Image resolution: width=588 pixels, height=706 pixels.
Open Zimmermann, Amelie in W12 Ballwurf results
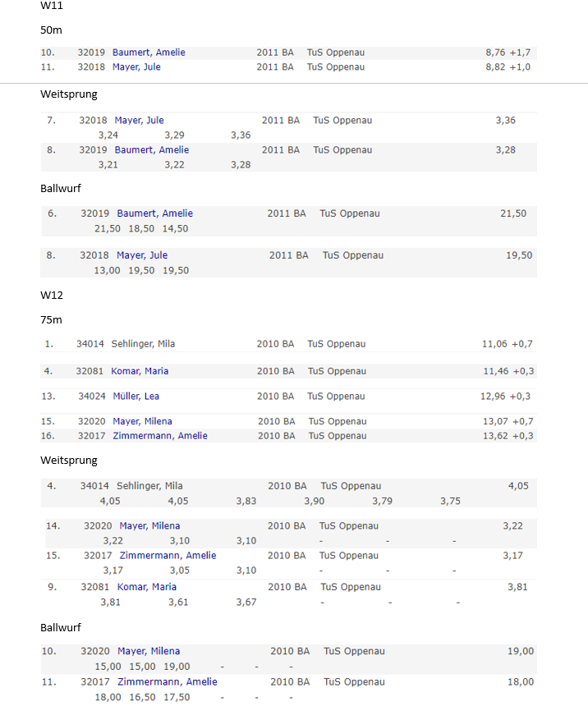click(x=167, y=682)
